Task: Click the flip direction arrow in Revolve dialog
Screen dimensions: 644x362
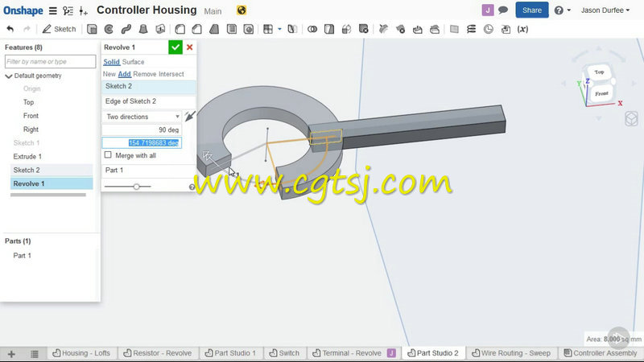Action: pyautogui.click(x=189, y=116)
